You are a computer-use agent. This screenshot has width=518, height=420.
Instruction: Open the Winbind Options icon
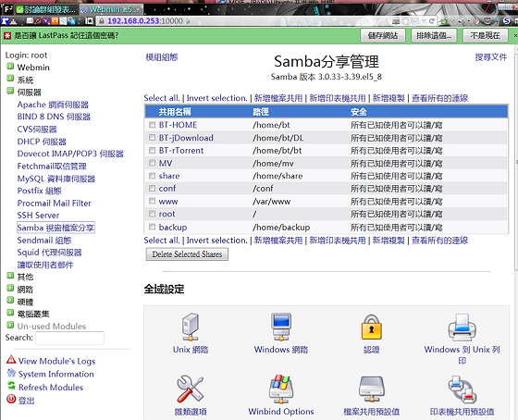tap(281, 389)
